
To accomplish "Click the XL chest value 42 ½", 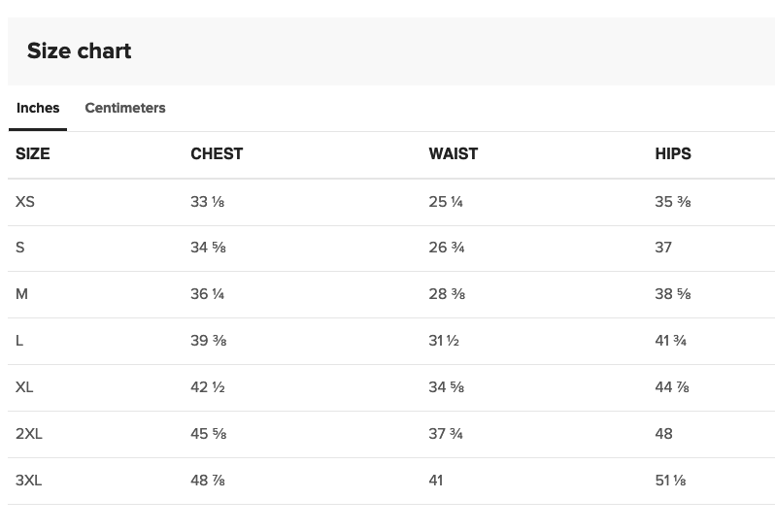I will coord(208,386).
